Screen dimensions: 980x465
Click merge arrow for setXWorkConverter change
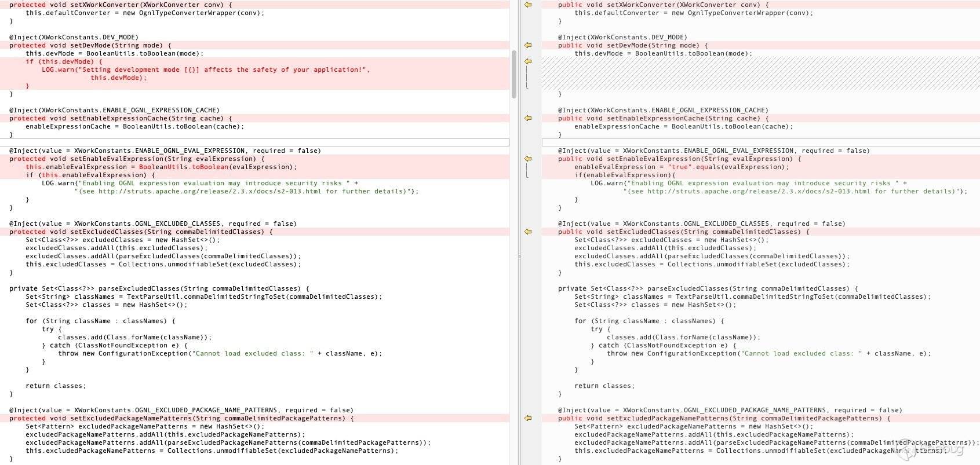tap(528, 5)
